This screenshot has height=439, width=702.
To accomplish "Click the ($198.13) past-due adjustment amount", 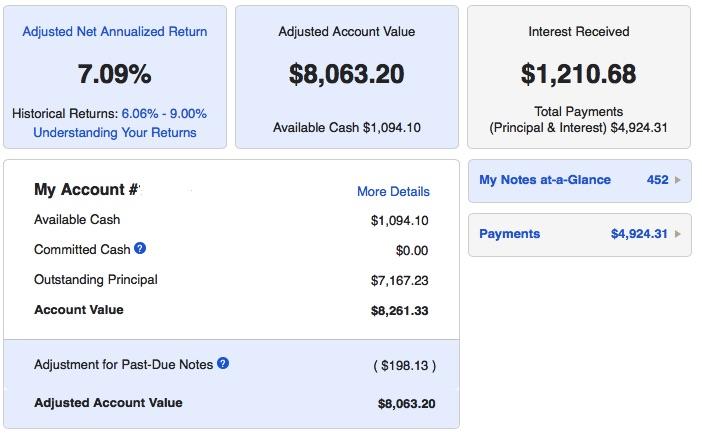I will (x=405, y=366).
